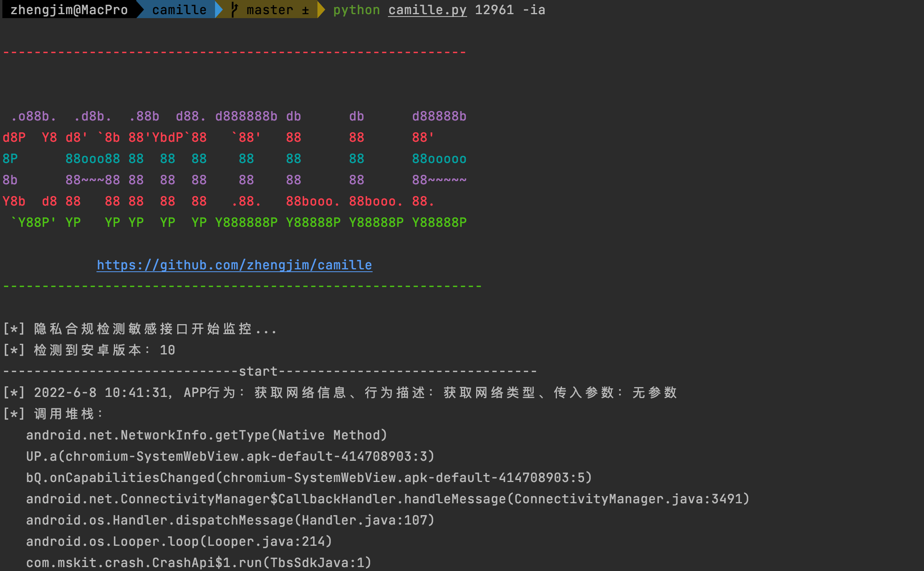
Task: Click the 2022-6-8 10:41:31 timestamp line
Action: point(102,393)
